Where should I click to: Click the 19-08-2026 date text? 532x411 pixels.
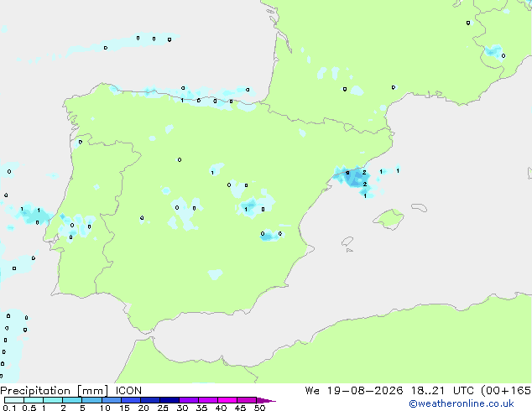365,391
